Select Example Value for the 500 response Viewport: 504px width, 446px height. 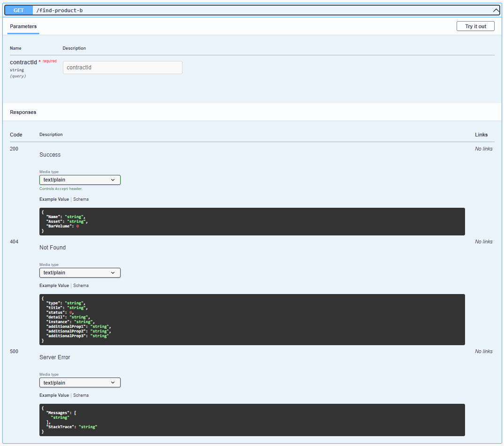click(54, 395)
